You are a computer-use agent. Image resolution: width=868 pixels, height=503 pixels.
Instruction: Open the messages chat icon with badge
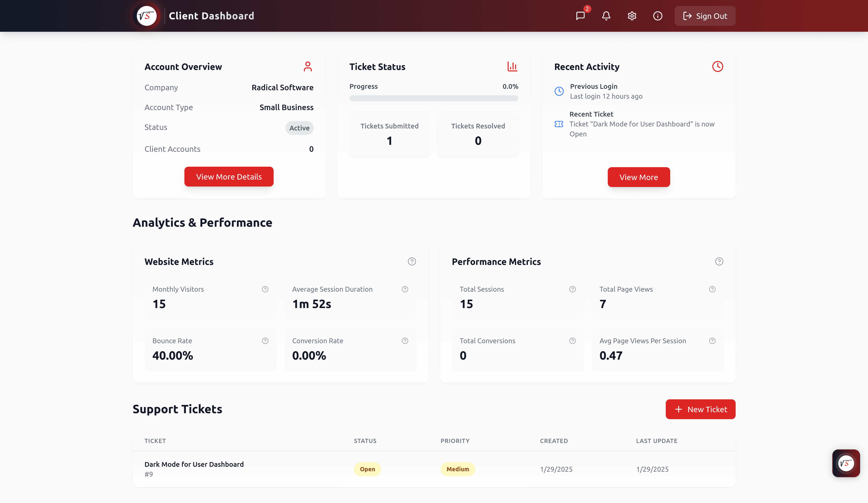(x=580, y=16)
